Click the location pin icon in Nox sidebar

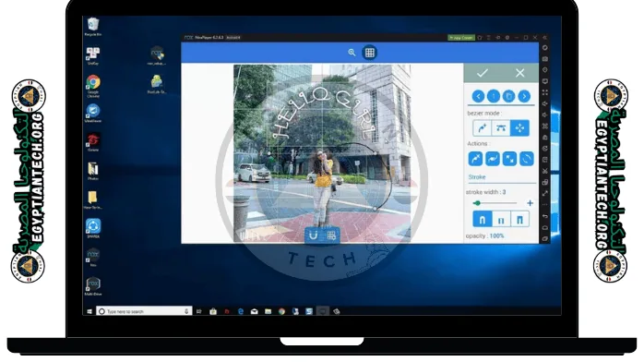545,70
